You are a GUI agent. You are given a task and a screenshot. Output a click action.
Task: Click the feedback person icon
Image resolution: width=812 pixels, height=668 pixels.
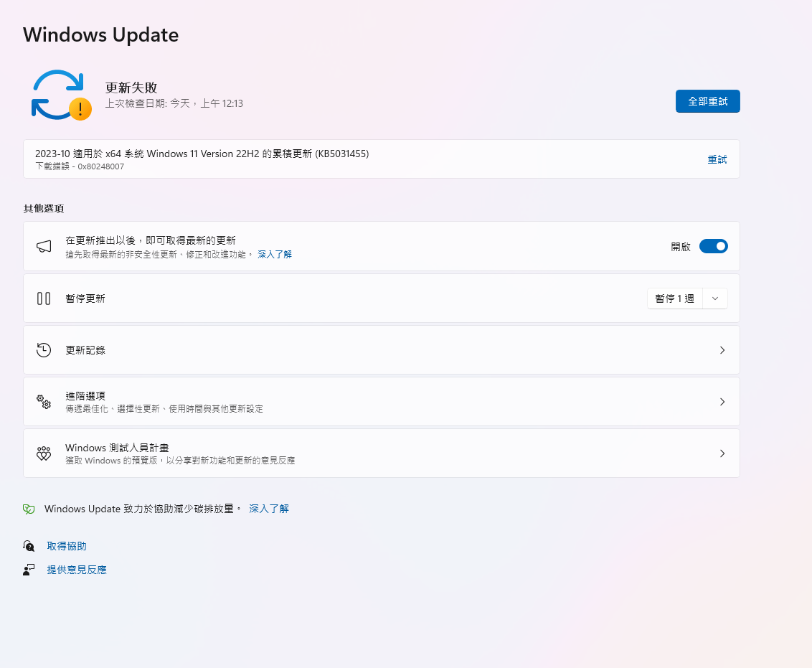tap(29, 570)
